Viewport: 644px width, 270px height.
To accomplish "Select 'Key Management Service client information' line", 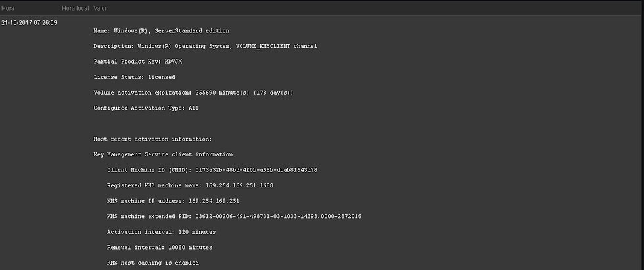I will (x=163, y=154).
